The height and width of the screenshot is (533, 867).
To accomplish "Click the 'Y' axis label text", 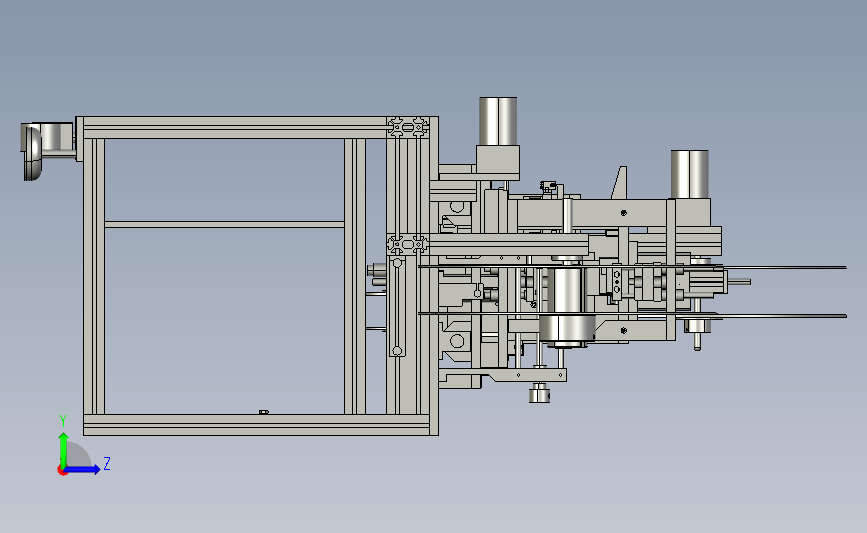I will pyautogui.click(x=63, y=421).
